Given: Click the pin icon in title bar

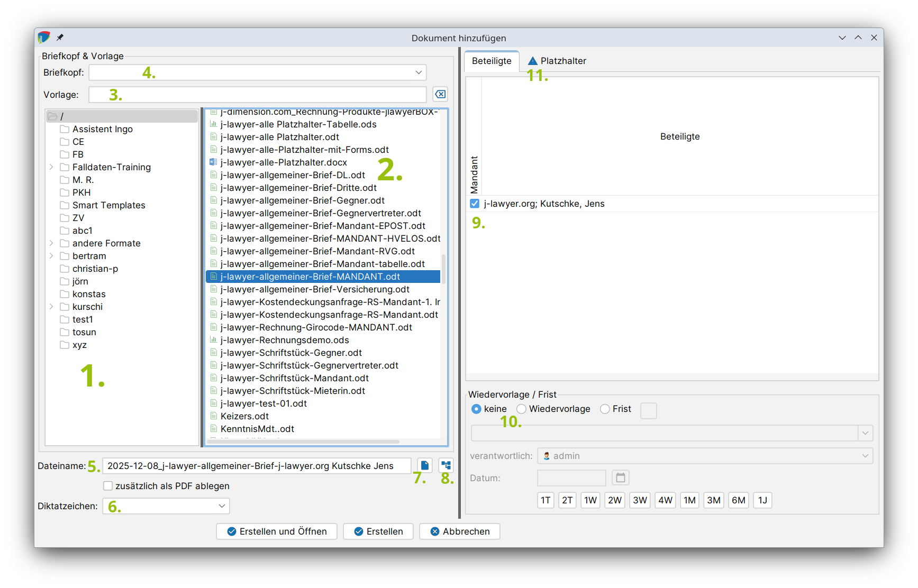Looking at the screenshot, I should pos(60,38).
